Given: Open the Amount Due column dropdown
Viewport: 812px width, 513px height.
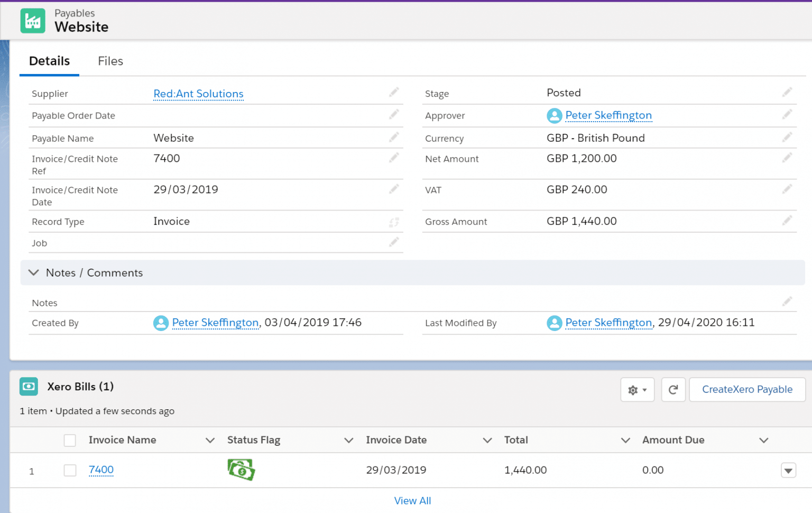Looking at the screenshot, I should [764, 440].
